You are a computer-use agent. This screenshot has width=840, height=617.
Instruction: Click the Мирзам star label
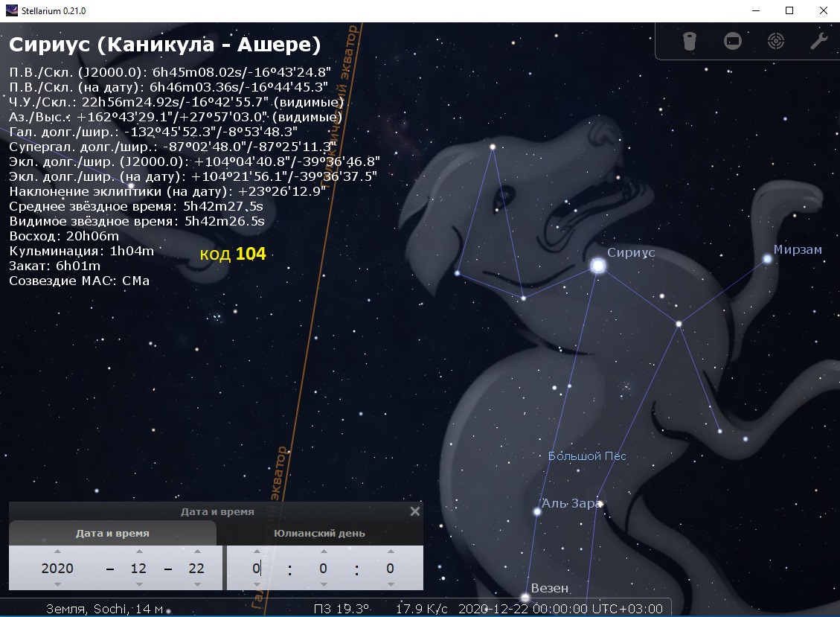pyautogui.click(x=798, y=249)
